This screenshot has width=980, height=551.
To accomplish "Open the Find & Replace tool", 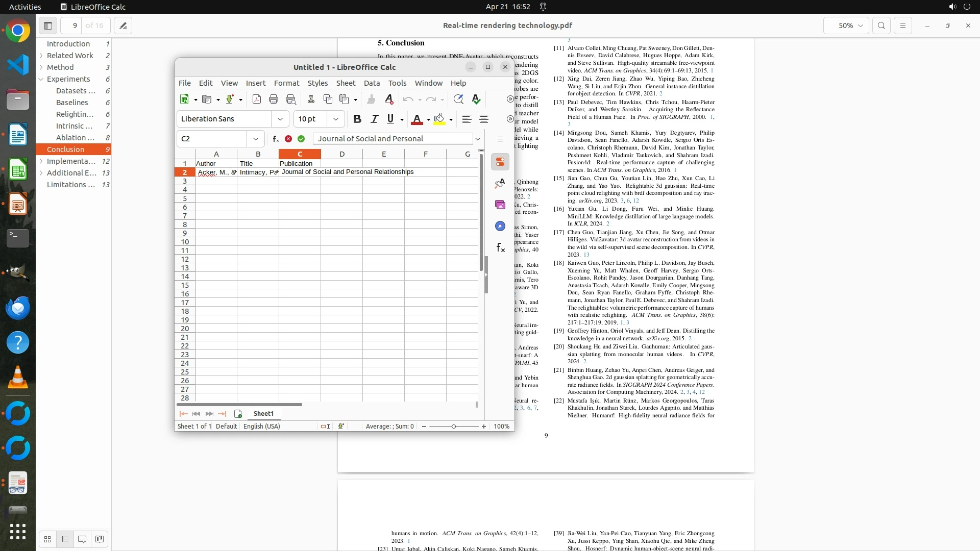I will click(x=458, y=99).
